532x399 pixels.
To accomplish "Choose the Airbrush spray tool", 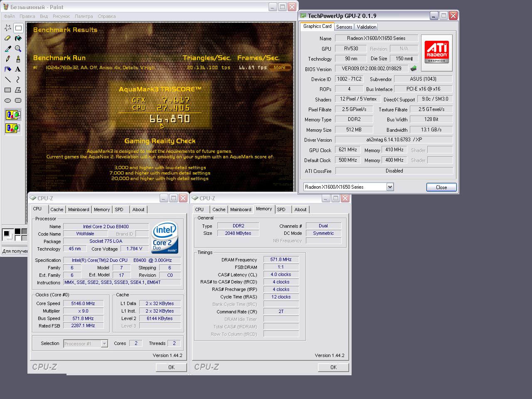I will pyautogui.click(x=8, y=69).
